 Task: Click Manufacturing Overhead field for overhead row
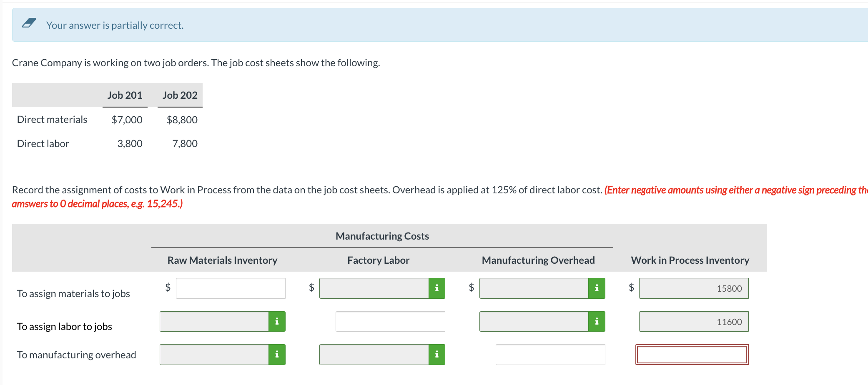click(550, 355)
